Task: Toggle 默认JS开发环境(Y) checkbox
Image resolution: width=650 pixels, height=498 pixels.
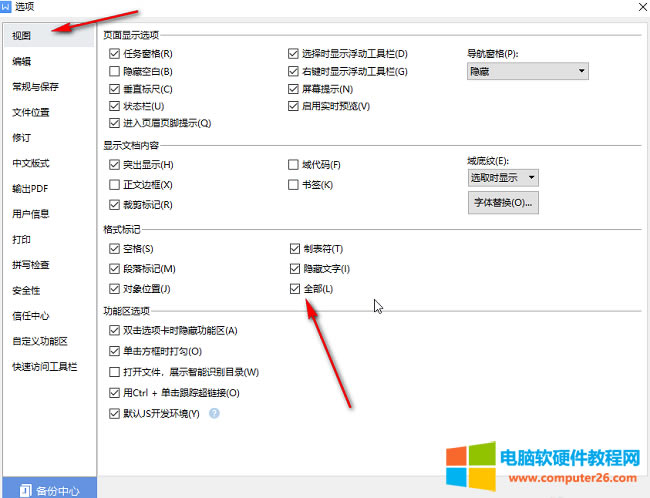Action: [114, 413]
